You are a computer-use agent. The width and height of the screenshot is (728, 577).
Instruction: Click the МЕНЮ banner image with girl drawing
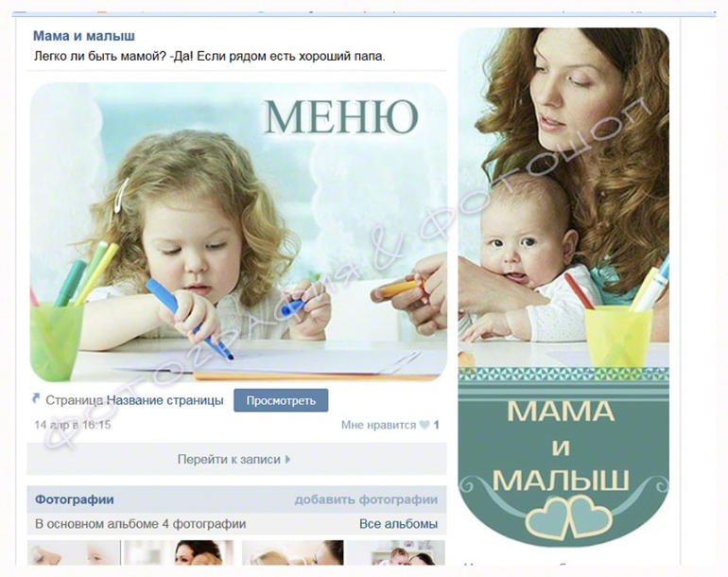coord(238,232)
